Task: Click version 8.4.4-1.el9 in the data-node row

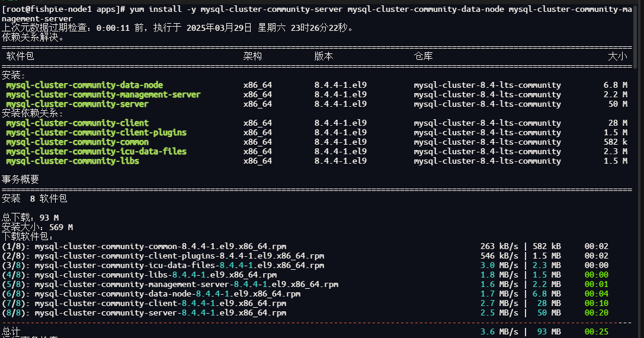Action: pos(341,85)
